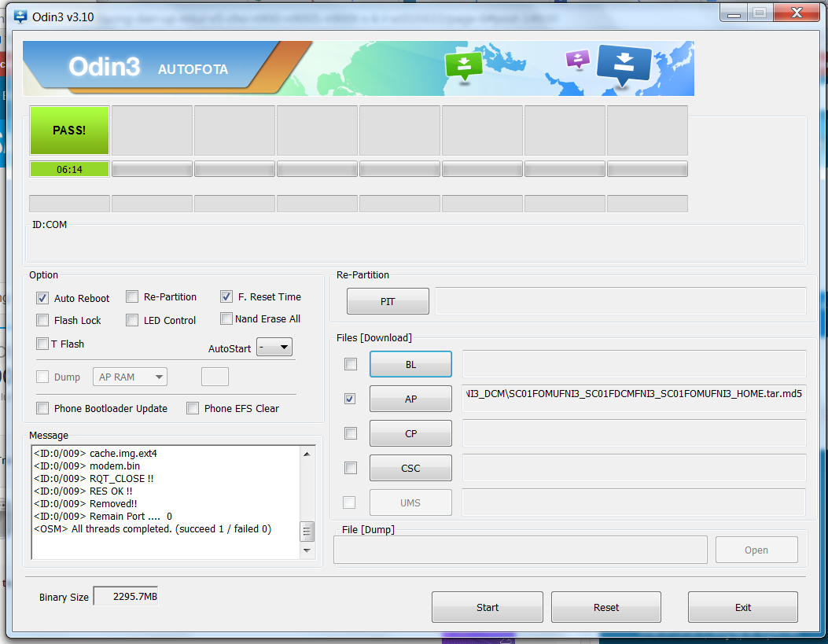The width and height of the screenshot is (828, 644).
Task: Check the T Flash option
Action: point(42,344)
